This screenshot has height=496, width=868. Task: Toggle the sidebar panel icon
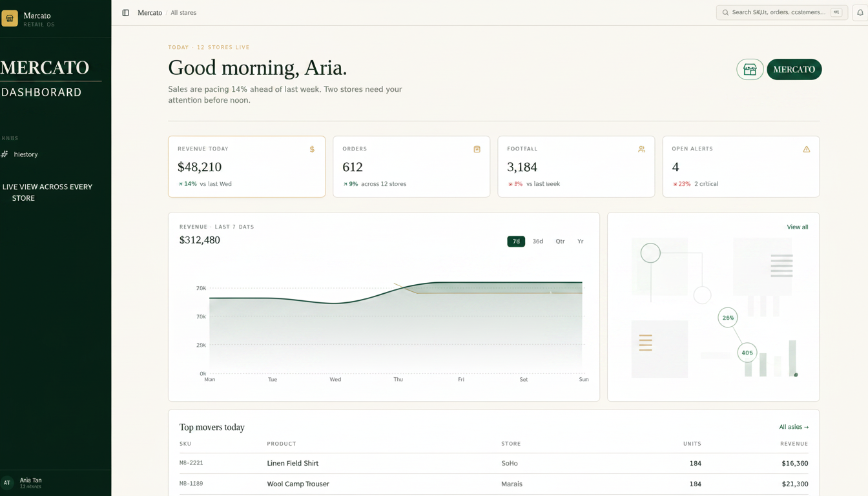coord(125,13)
